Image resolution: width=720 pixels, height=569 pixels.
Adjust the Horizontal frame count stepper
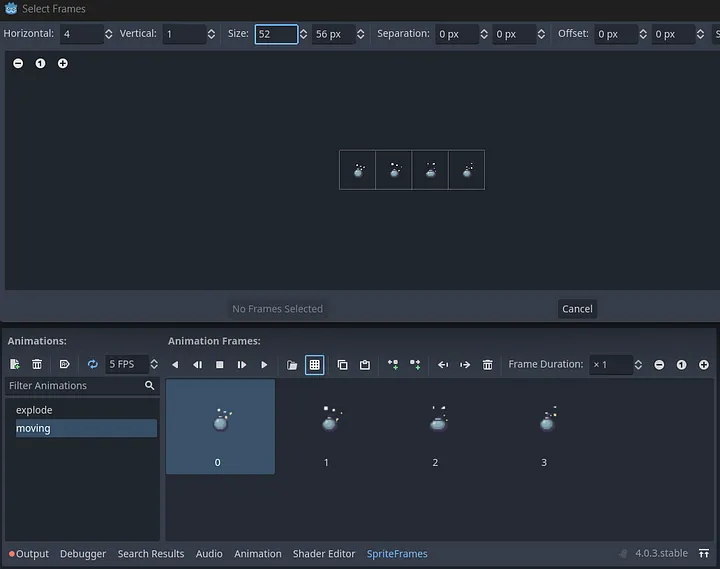(x=108, y=34)
